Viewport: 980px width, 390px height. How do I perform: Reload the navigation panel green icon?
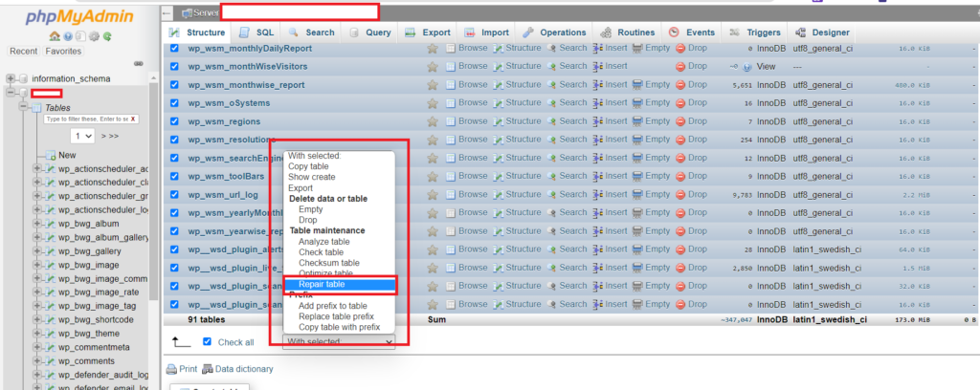coord(107,36)
